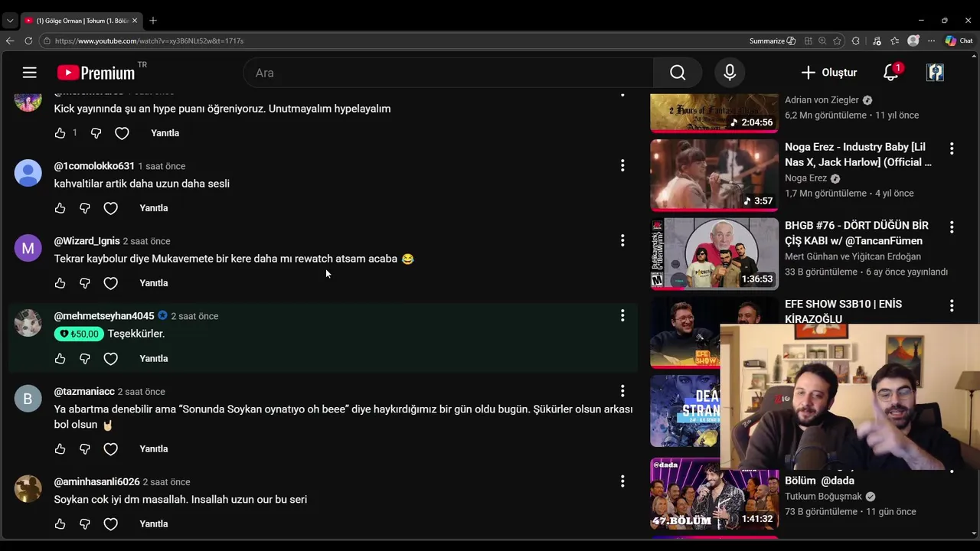Heart the @aminhasanli6026 comment
The height and width of the screenshot is (551, 980).
111,524
